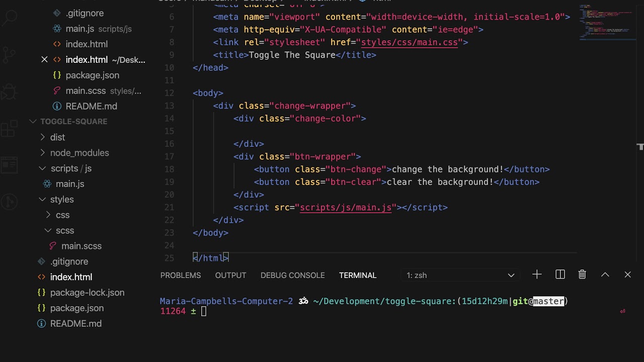
Task: Open Extensions view in activity bar
Action: (9, 128)
